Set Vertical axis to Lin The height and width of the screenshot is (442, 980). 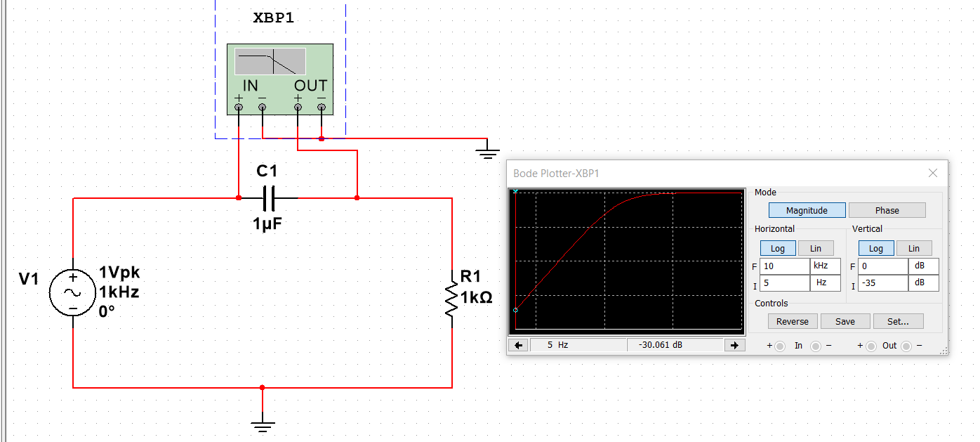pyautogui.click(x=913, y=248)
